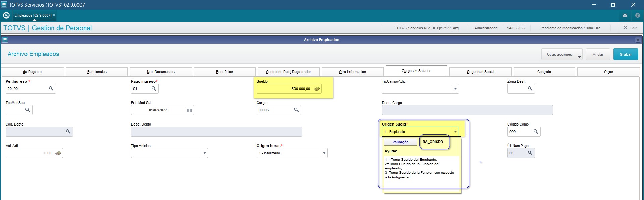Switch to the Seguridad Social tab

click(x=480, y=72)
